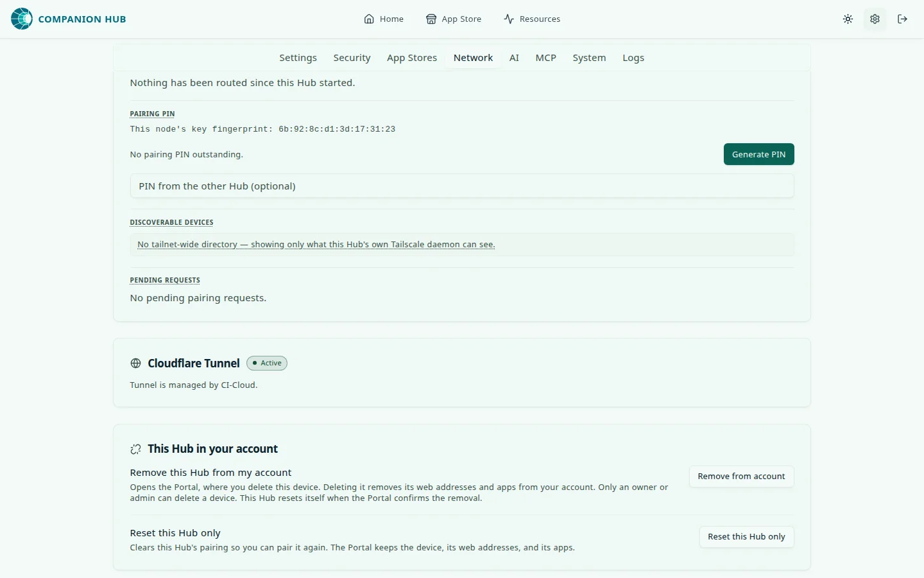Click the unlink icon beside This Hub in your account
The image size is (924, 578).
coord(135,449)
